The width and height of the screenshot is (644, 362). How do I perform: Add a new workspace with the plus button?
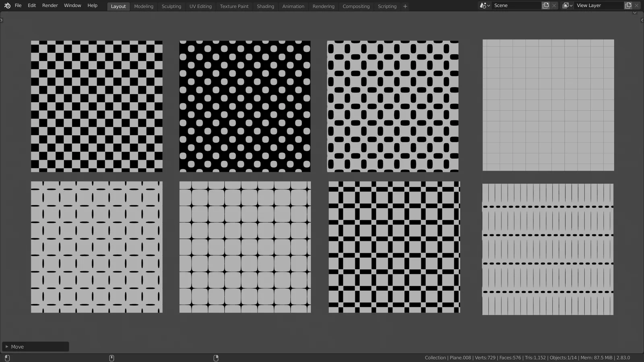[405, 6]
